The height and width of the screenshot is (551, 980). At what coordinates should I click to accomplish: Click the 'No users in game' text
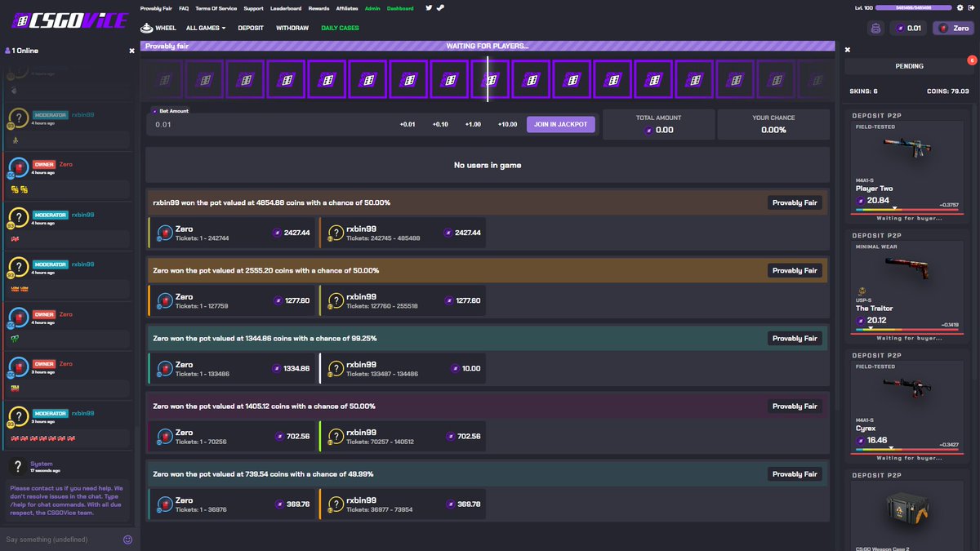488,165
